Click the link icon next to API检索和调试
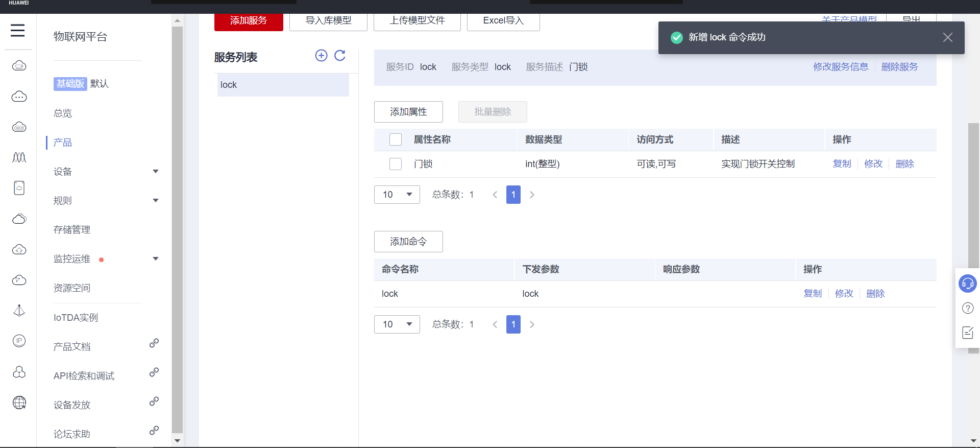 coord(154,372)
